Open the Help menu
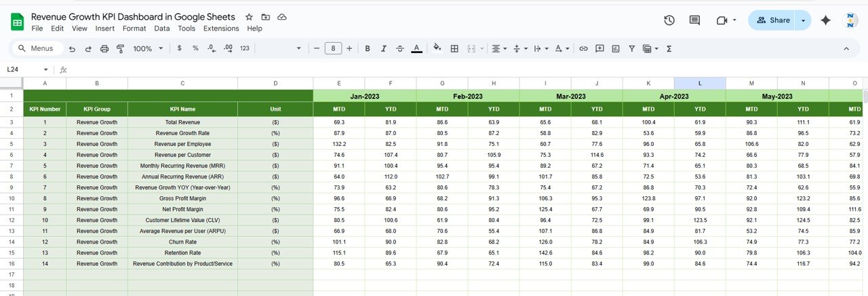The height and width of the screenshot is (296, 868). pyautogui.click(x=254, y=29)
